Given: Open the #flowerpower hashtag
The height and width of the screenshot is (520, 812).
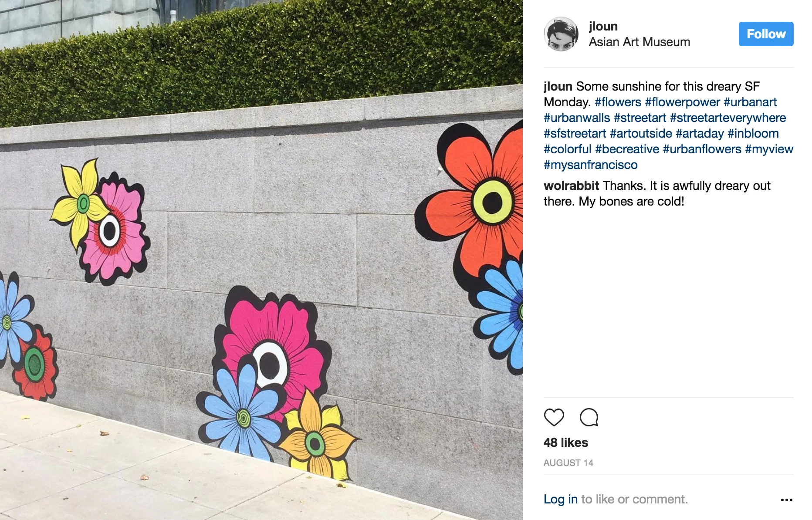Looking at the screenshot, I should [x=682, y=102].
